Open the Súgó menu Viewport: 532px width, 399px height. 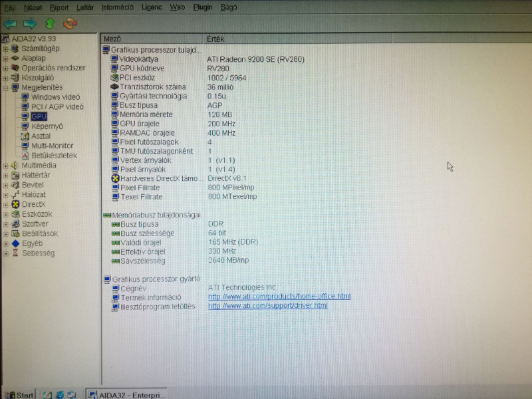click(x=229, y=7)
